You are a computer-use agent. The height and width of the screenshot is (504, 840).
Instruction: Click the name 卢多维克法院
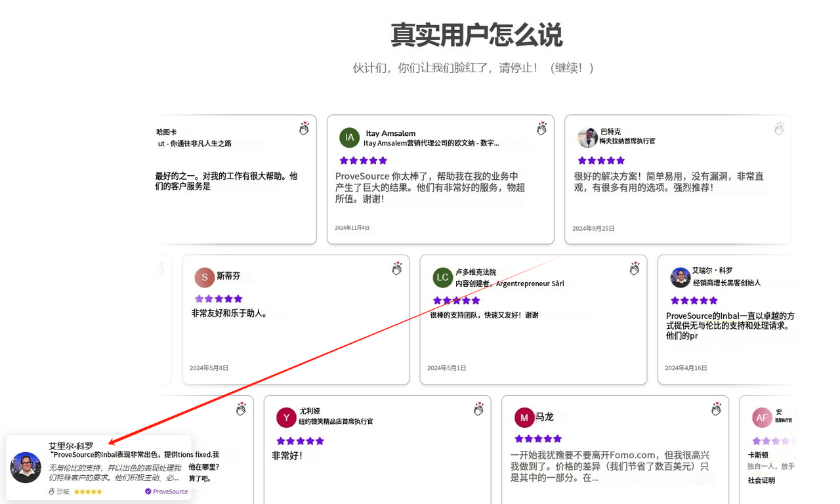pyautogui.click(x=476, y=272)
